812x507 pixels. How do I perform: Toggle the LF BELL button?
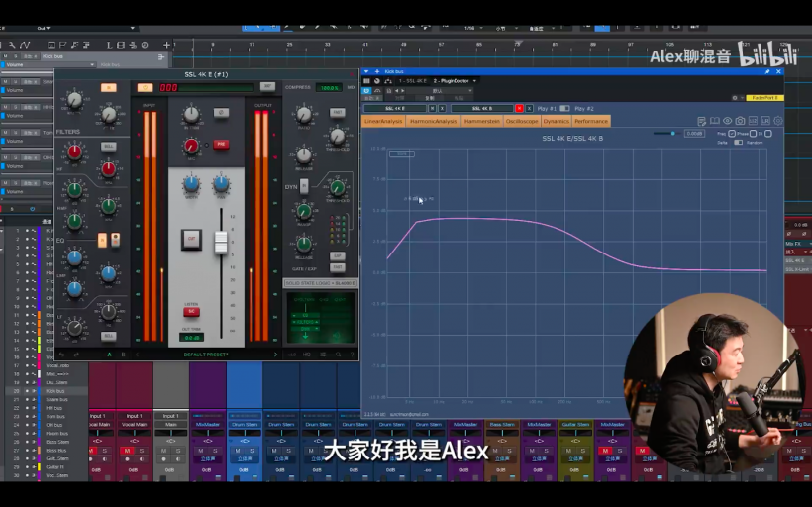[x=108, y=336]
